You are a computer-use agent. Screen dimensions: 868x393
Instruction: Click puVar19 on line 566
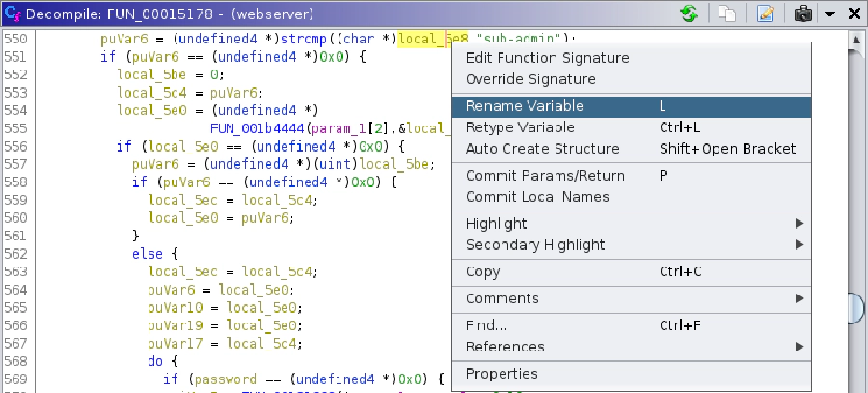[175, 325]
